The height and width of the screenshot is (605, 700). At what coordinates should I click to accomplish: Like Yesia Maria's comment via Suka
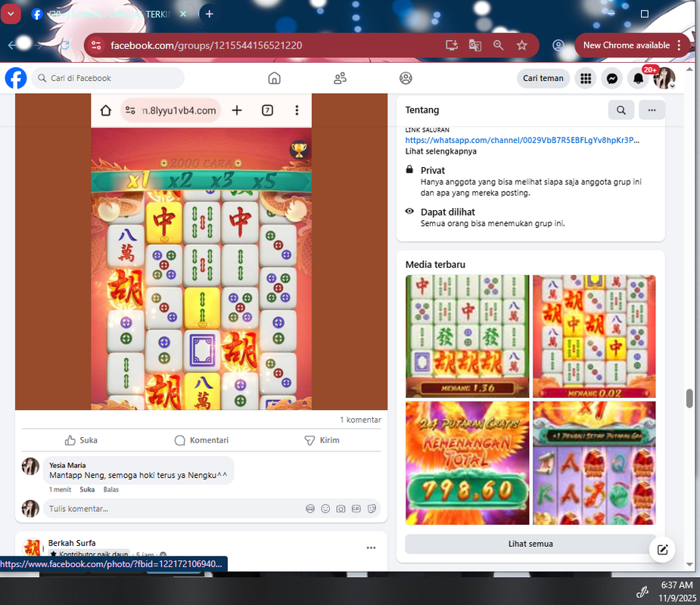(87, 489)
